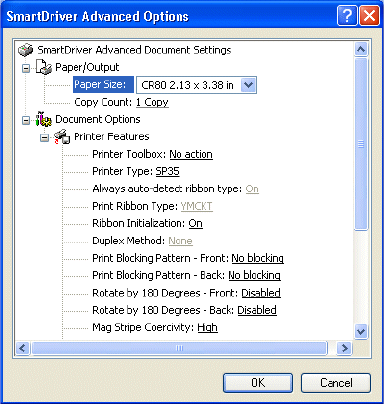Viewport: 384px width, 404px height.
Task: Click the vertical scrollbar thumb
Action: (x=361, y=144)
